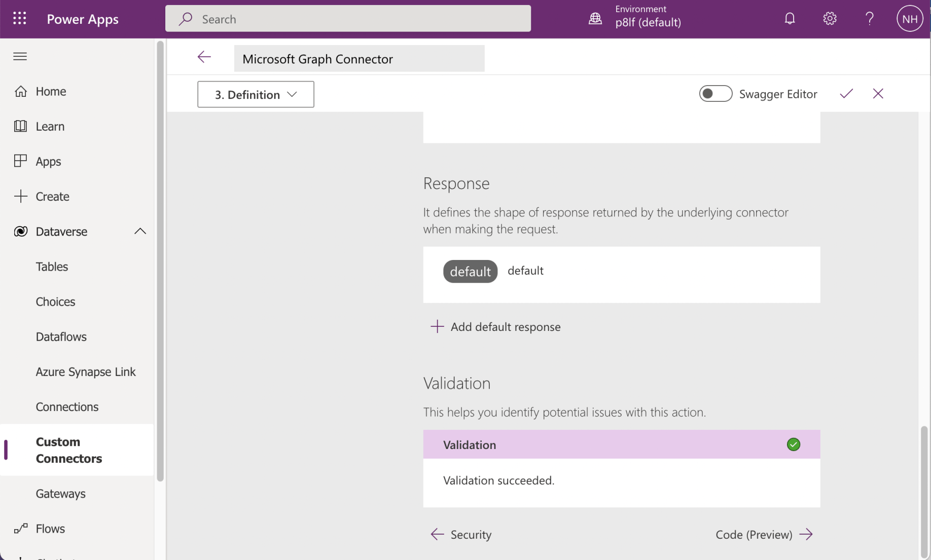Go to Code (Preview) step
Image resolution: width=931 pixels, height=560 pixels.
[x=764, y=535]
